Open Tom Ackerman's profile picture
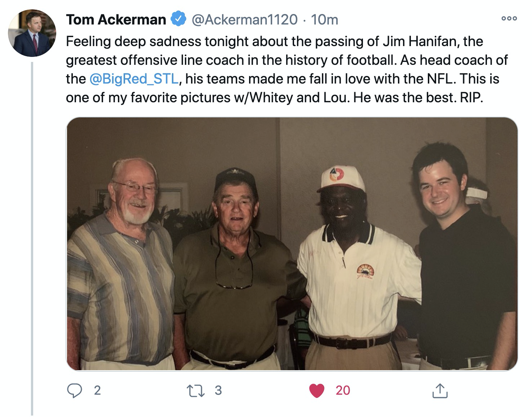 coord(32,33)
